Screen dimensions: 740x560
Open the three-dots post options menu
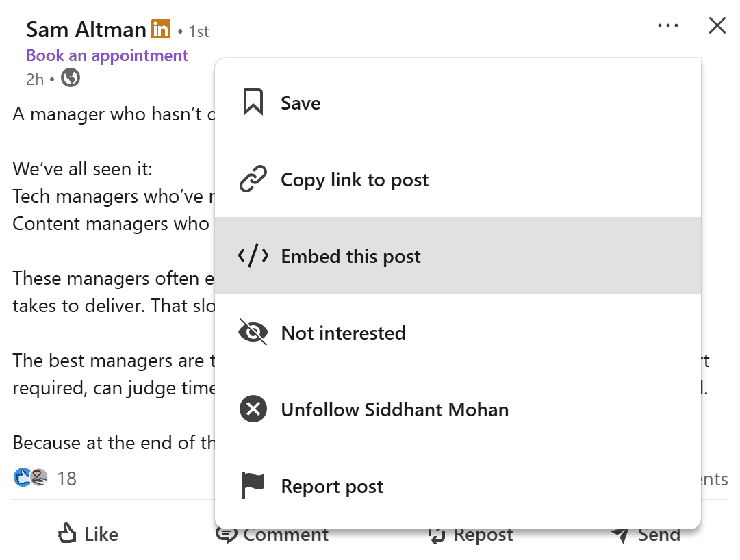click(667, 26)
